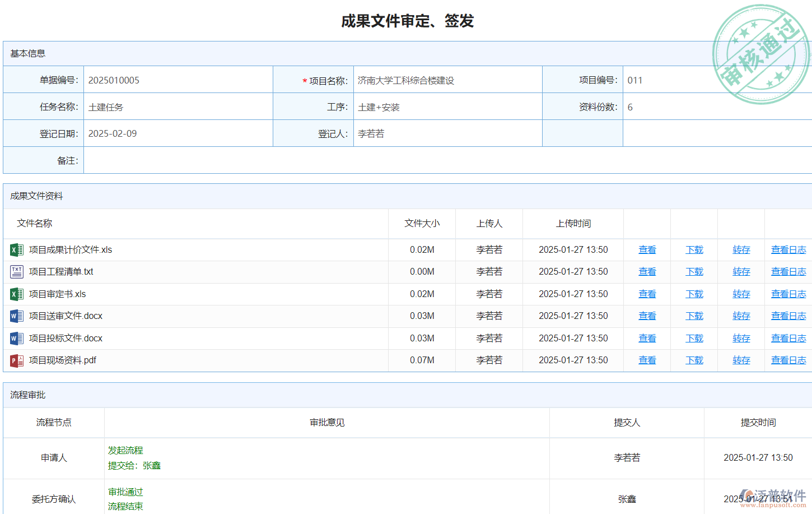The width and height of the screenshot is (812, 514).
Task: Click the Word icon for 项目送审文件.docx
Action: point(16,316)
